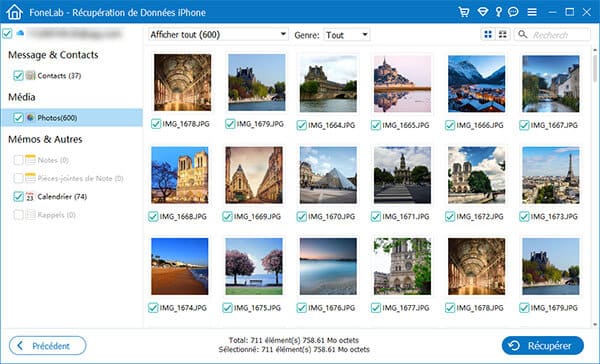Click the iCloud account cloud icon
The image size is (600, 364).
click(20, 33)
